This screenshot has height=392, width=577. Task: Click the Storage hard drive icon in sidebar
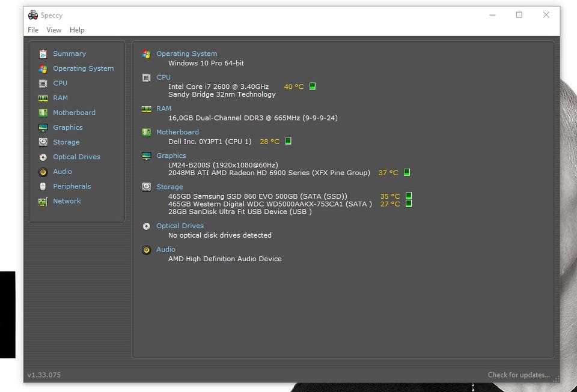pos(43,142)
